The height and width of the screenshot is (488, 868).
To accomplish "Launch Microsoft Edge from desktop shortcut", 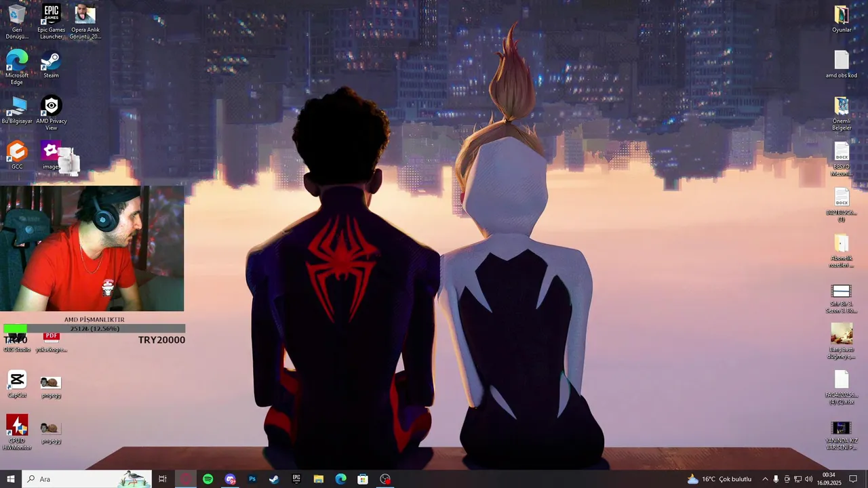I will click(x=17, y=67).
